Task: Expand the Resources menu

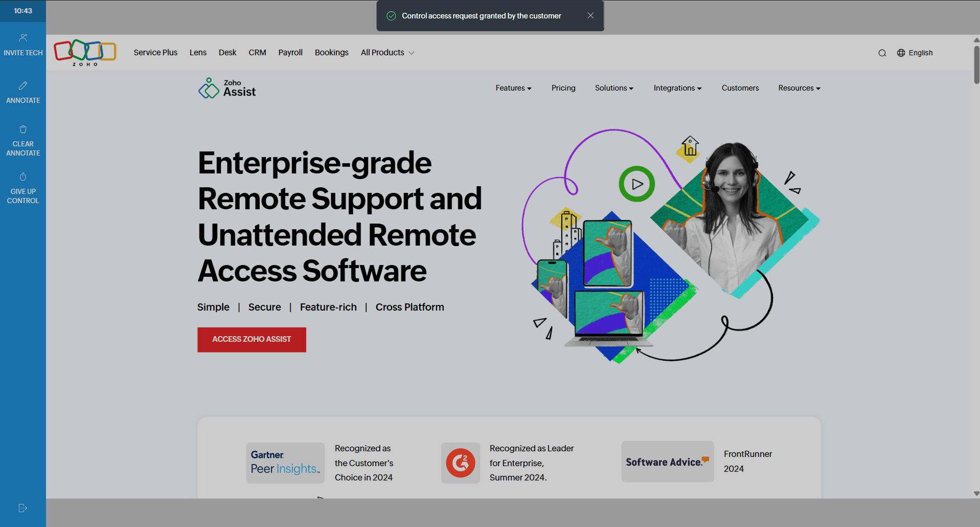Action: [799, 88]
